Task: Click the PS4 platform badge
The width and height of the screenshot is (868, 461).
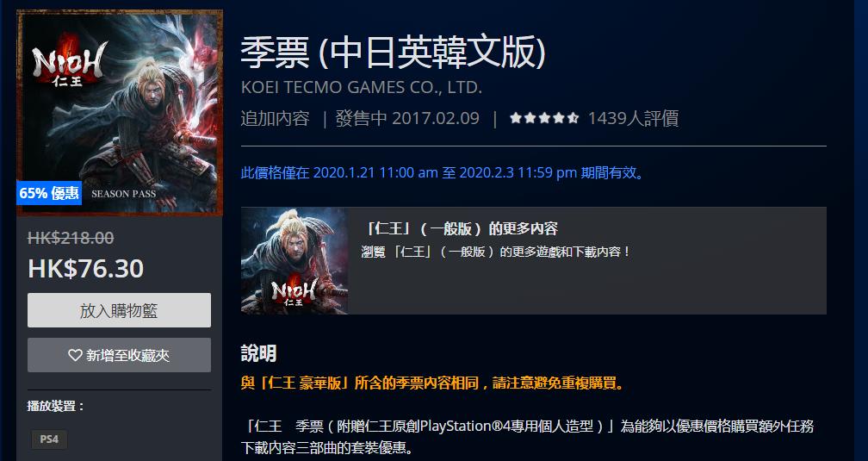Action: (49, 439)
